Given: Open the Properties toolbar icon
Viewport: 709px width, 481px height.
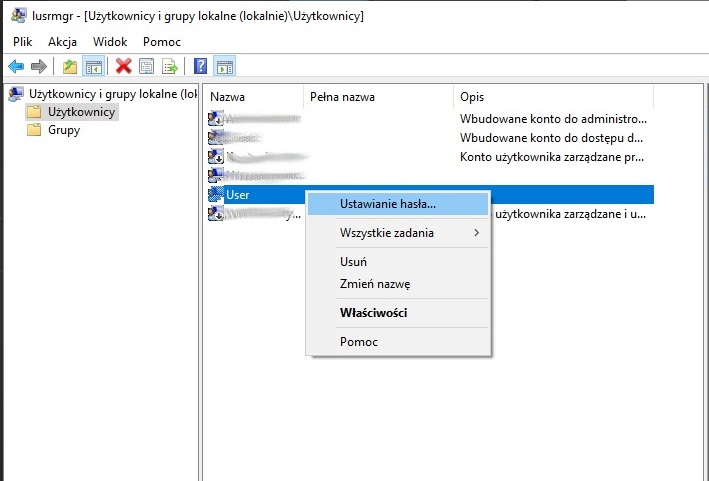Looking at the screenshot, I should tap(147, 66).
